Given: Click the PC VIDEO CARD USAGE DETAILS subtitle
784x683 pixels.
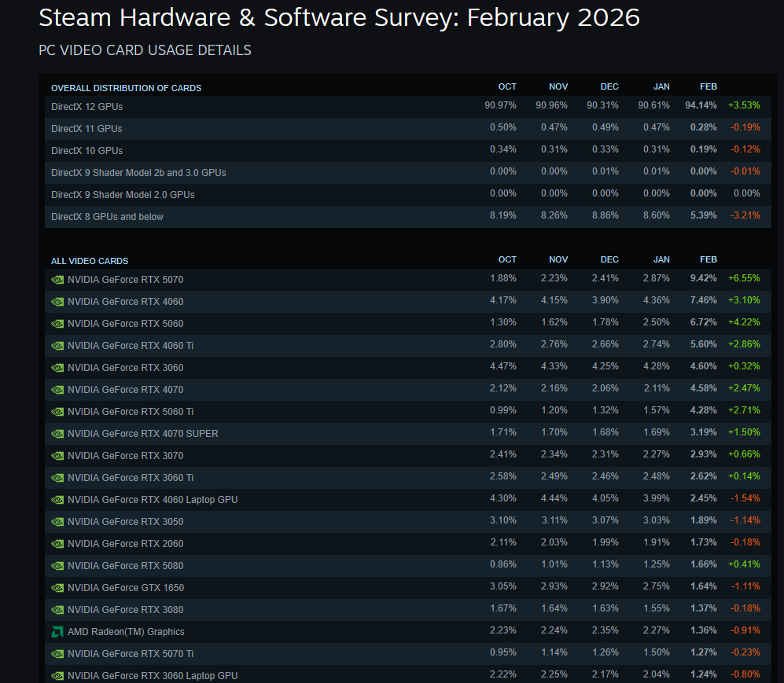Looking at the screenshot, I should pos(145,50).
